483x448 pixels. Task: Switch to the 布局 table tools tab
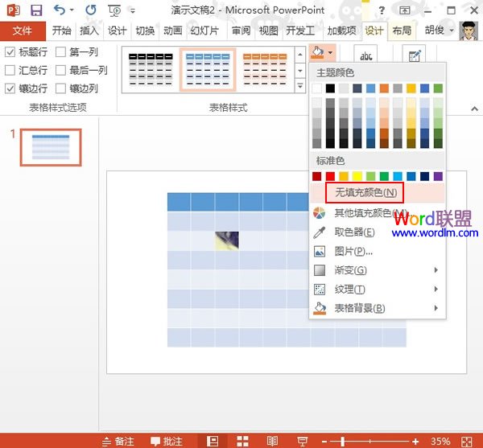click(x=402, y=31)
